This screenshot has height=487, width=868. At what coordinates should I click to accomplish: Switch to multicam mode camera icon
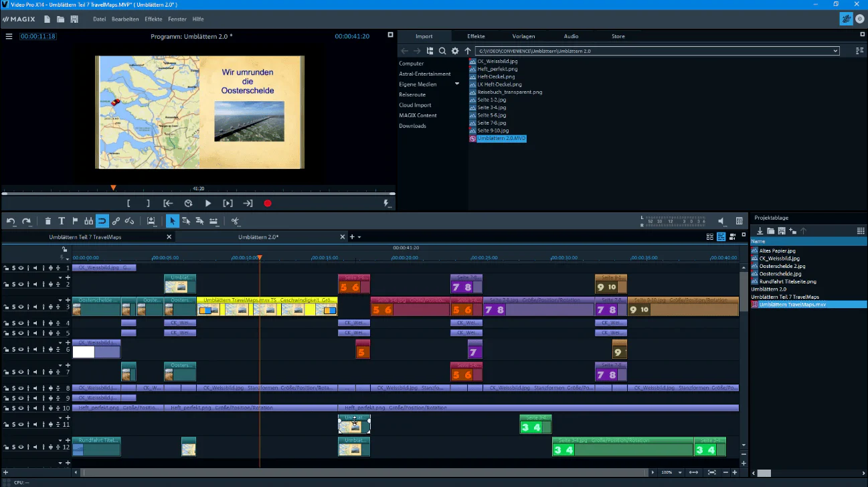pos(733,237)
